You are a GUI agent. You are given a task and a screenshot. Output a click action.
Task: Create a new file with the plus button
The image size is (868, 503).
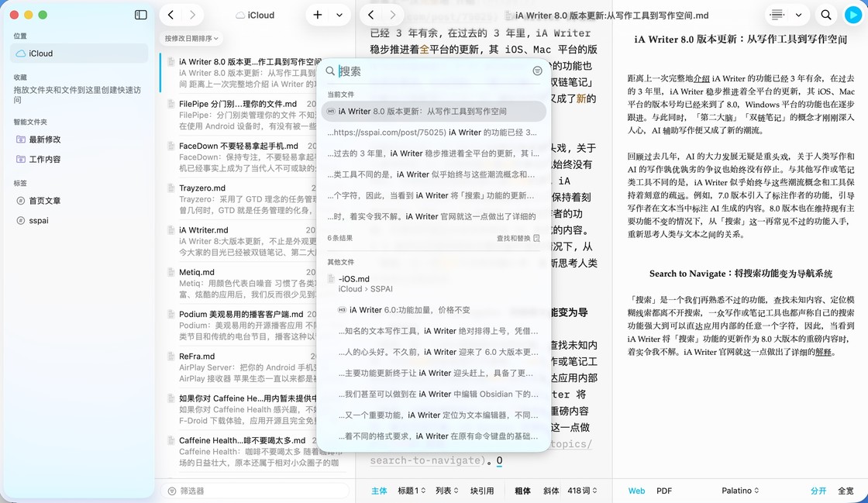point(318,15)
